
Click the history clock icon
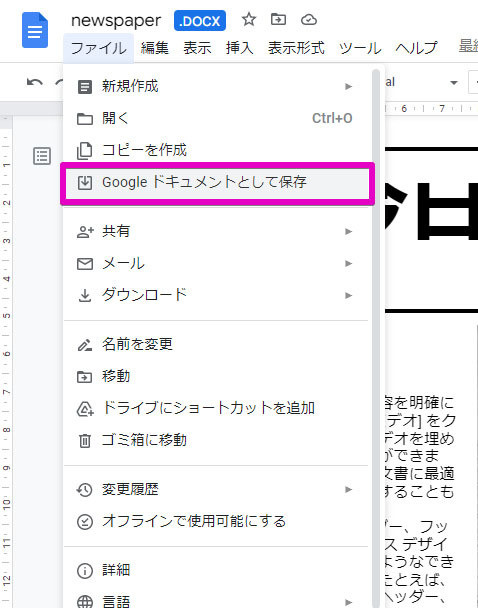(x=85, y=490)
